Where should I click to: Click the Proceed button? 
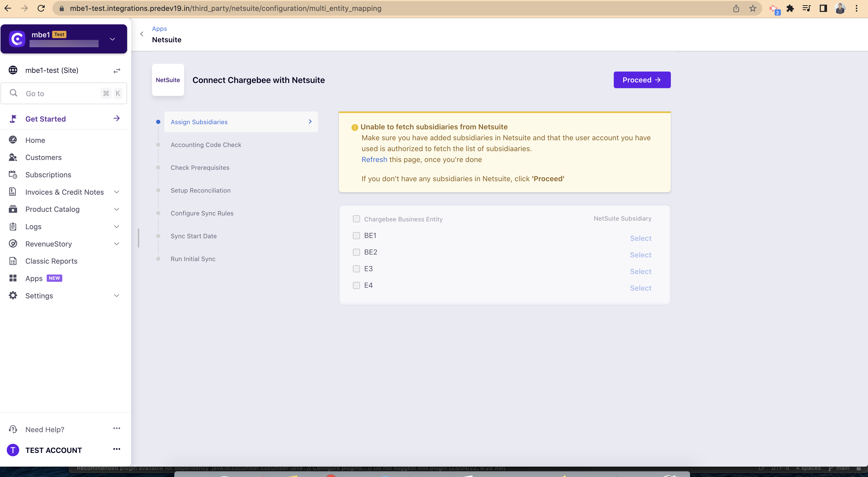tap(642, 80)
